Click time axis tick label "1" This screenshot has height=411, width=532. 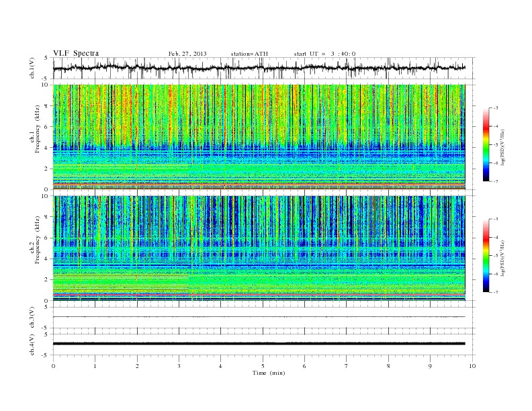point(95,366)
